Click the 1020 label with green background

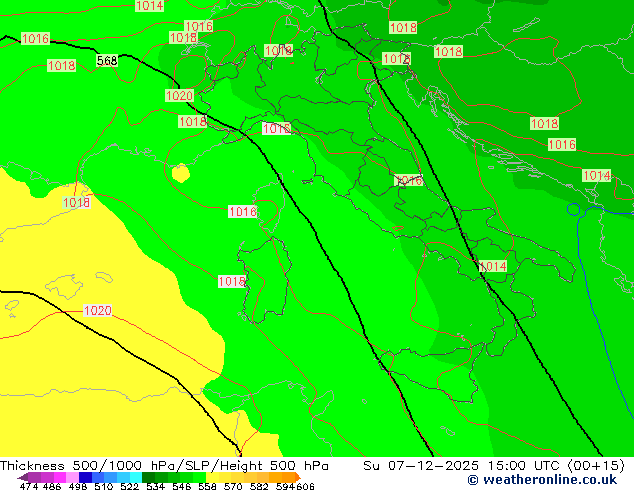pyautogui.click(x=180, y=96)
